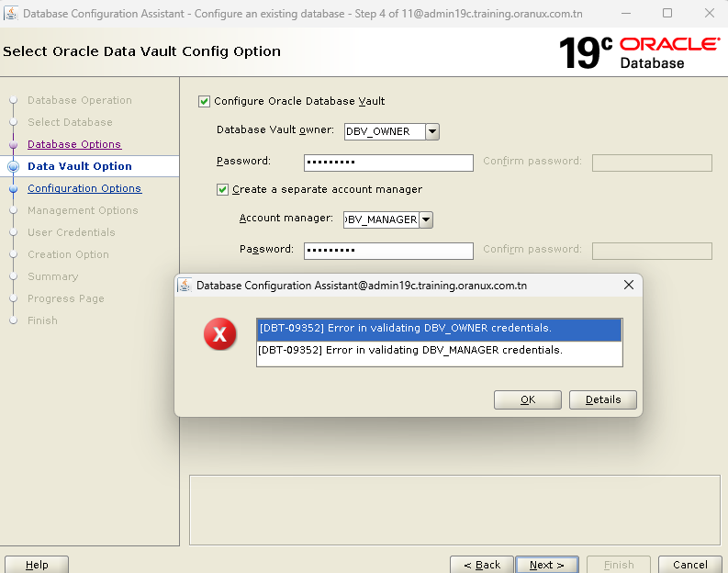Click the Help button
The height and width of the screenshot is (573, 728).
pyautogui.click(x=37, y=565)
